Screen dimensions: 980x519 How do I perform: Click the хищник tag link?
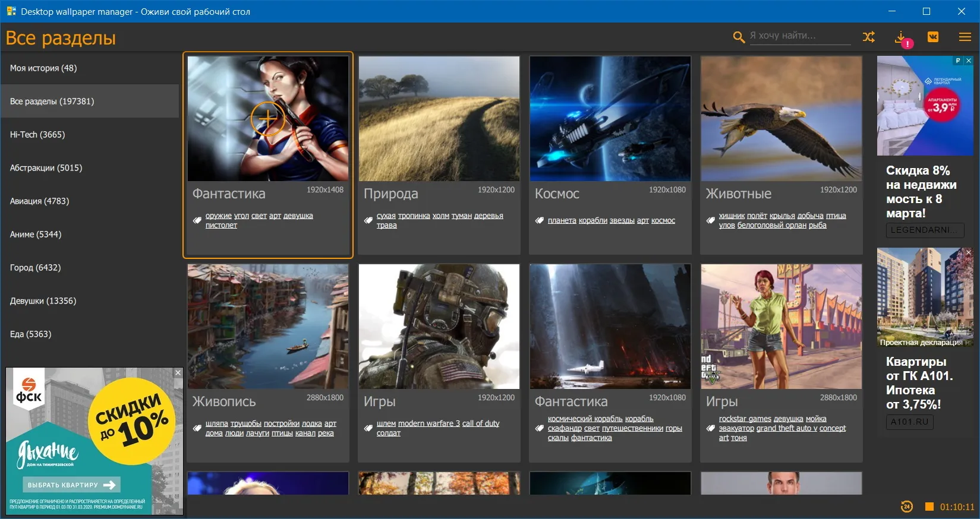tap(732, 216)
